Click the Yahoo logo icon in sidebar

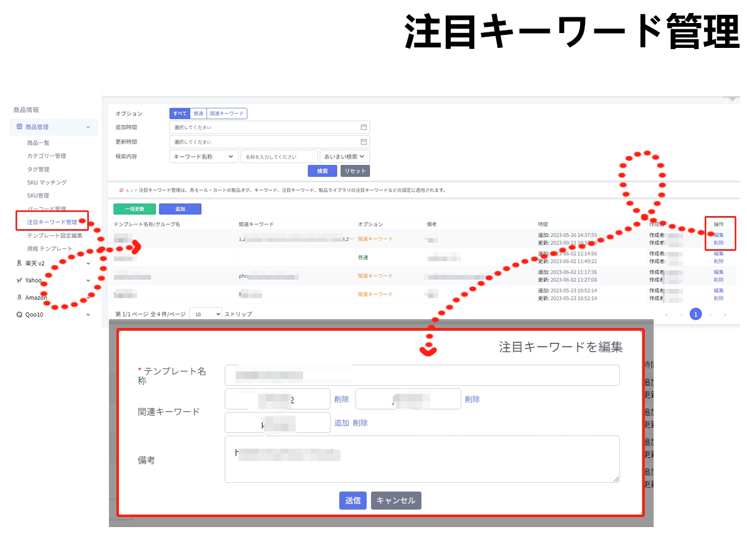19,281
